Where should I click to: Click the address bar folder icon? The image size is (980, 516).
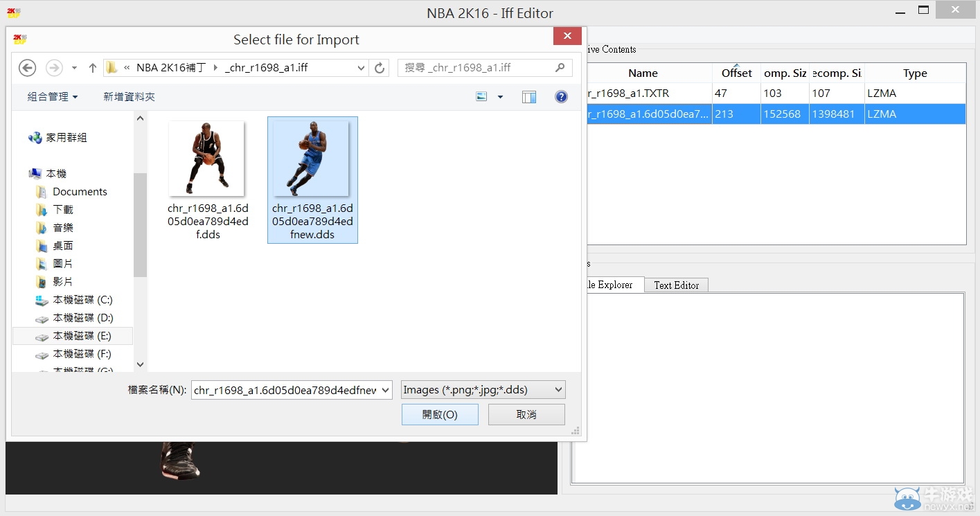111,68
